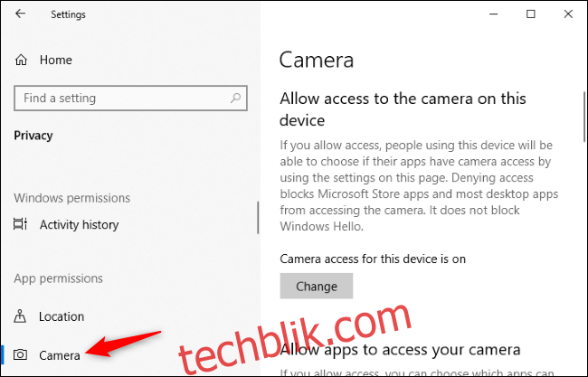Image resolution: width=588 pixels, height=377 pixels.
Task: Click the Change button for camera access
Action: pyautogui.click(x=316, y=286)
